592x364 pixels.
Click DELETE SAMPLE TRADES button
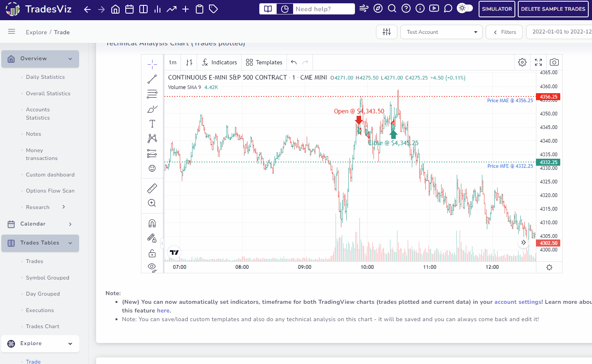click(x=553, y=9)
